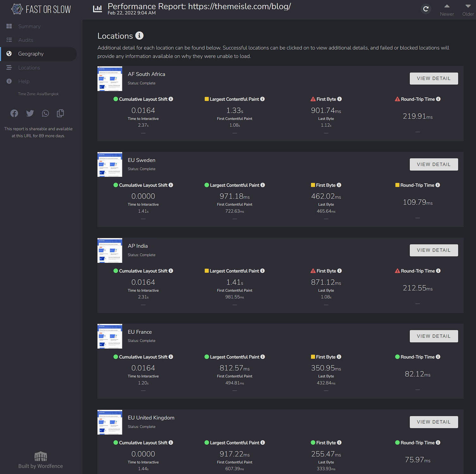Click the AF South Africa location title

(x=146, y=74)
